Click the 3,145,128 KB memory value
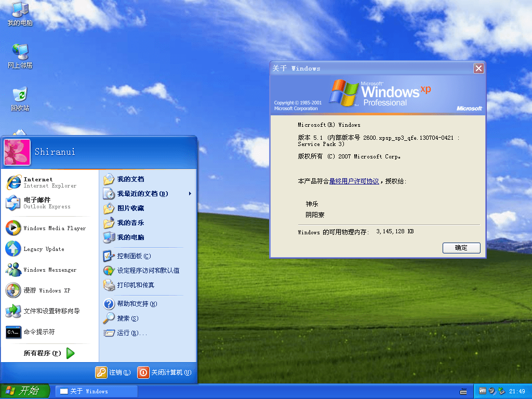This screenshot has height=399, width=532. (x=395, y=231)
